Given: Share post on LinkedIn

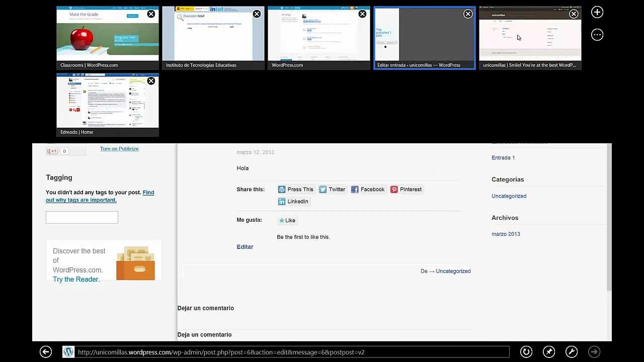Looking at the screenshot, I should click(x=293, y=202).
